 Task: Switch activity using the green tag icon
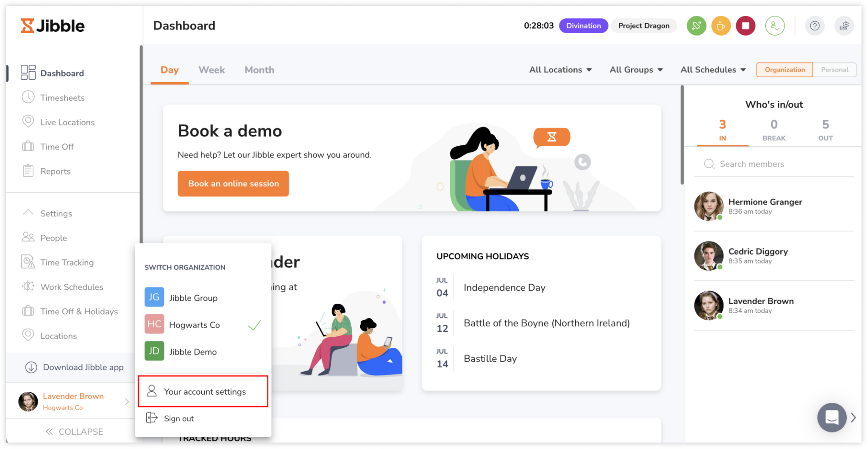tap(696, 25)
